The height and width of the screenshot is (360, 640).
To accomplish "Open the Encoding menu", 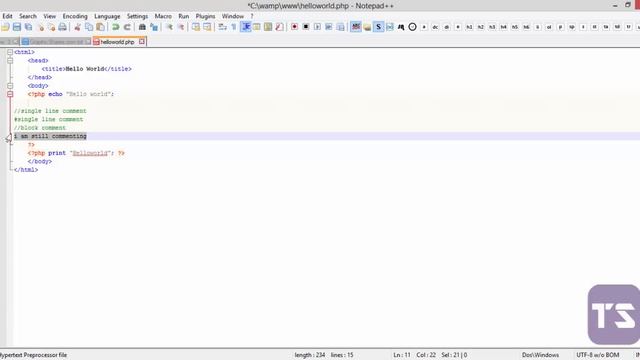I will 75,16.
